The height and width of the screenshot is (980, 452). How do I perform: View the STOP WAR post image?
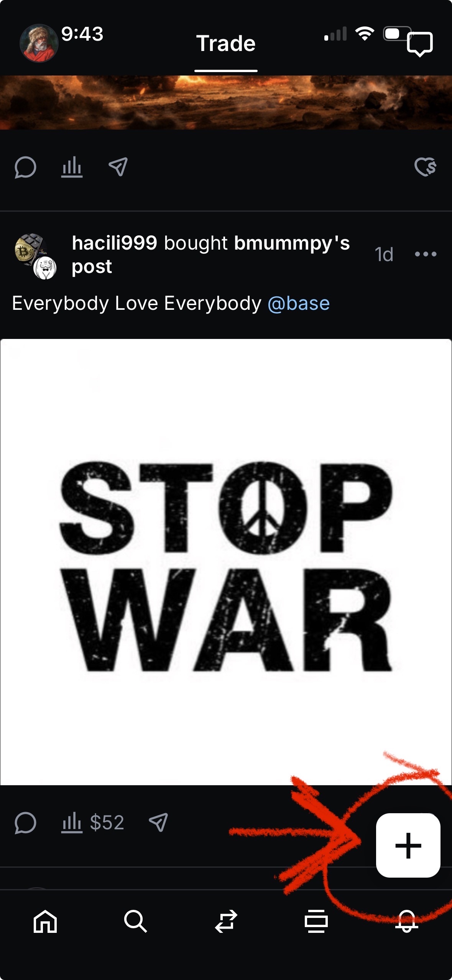226,562
